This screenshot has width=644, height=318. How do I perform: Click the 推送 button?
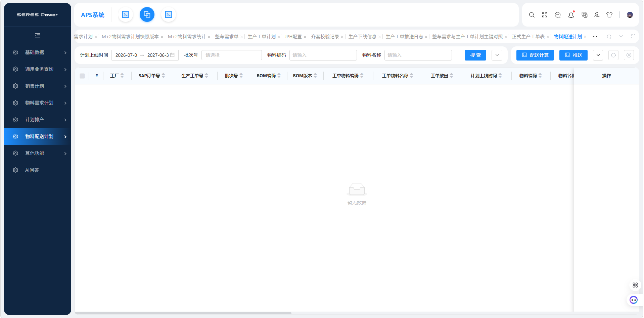click(x=573, y=55)
